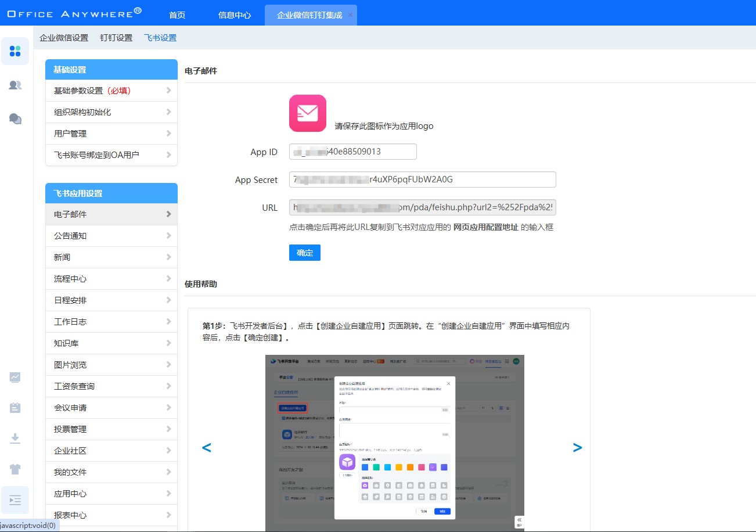This screenshot has height=532, width=756.
Task: Click the line chart icon in sidebar
Action: click(x=15, y=377)
